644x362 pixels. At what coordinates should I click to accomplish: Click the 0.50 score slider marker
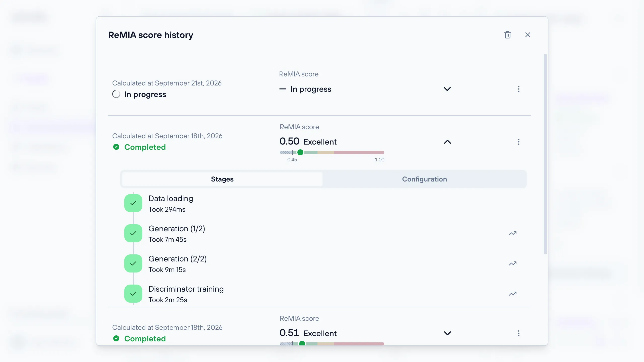[x=300, y=152]
